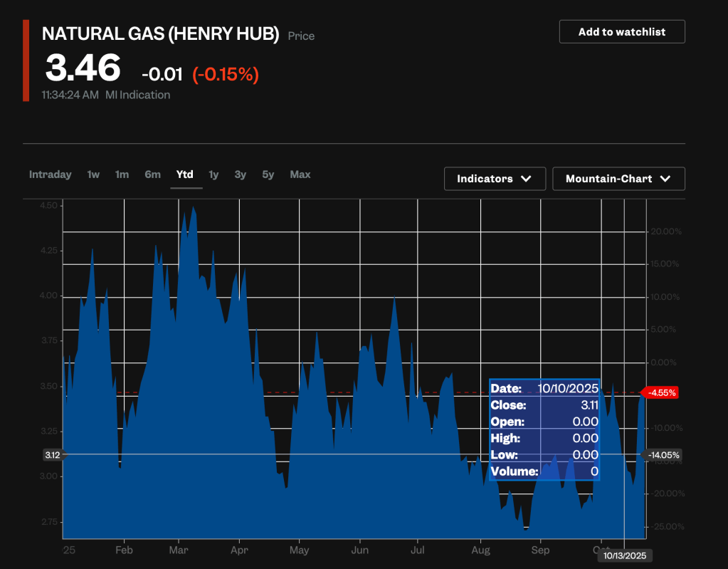Click the 3.46 current price value
The width and height of the screenshot is (728, 569).
(x=83, y=69)
